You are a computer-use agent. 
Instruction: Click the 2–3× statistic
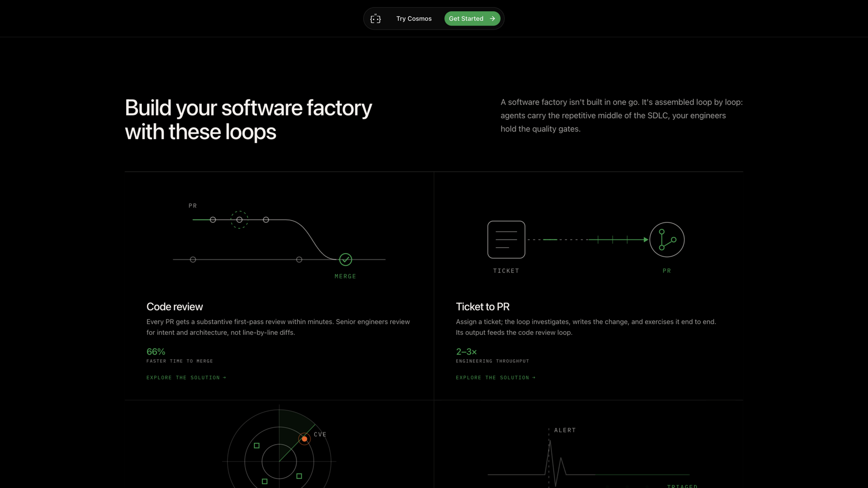click(466, 352)
